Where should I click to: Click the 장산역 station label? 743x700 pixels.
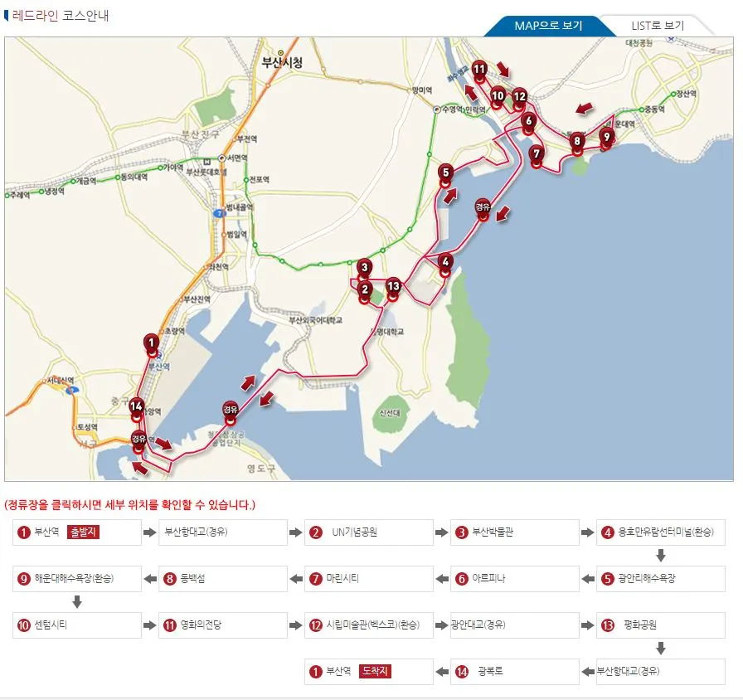pyautogui.click(x=686, y=94)
